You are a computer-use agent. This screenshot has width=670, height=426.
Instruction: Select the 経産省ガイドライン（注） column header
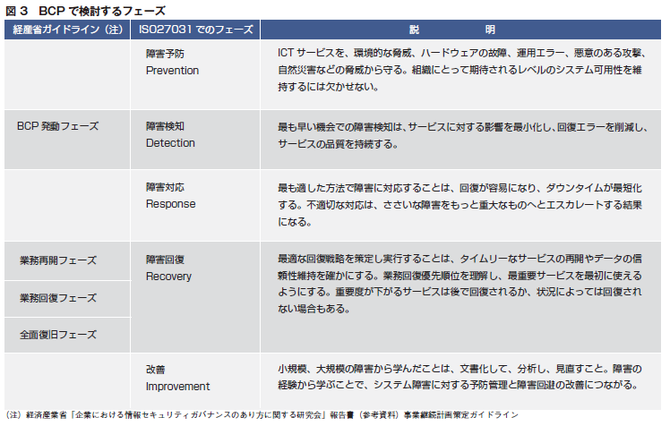pyautogui.click(x=65, y=30)
